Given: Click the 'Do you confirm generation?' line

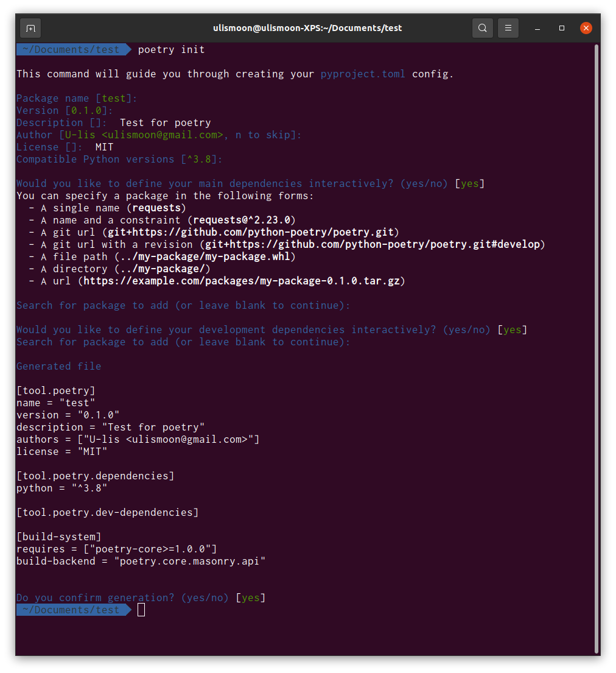Looking at the screenshot, I should 141,598.
